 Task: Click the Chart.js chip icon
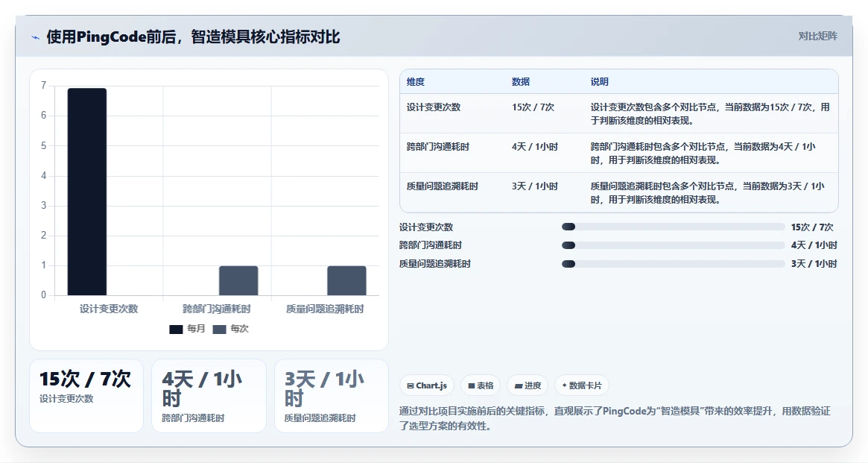(411, 386)
